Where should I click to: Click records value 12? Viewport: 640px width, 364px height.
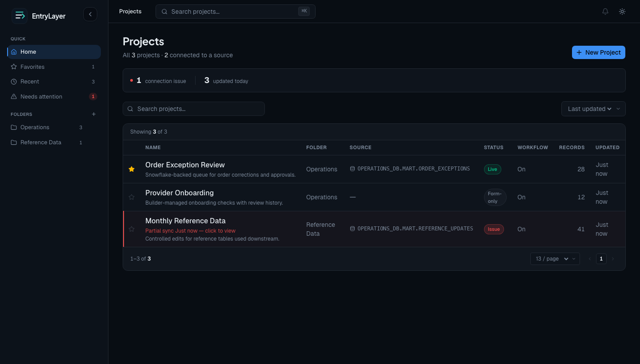581,197
